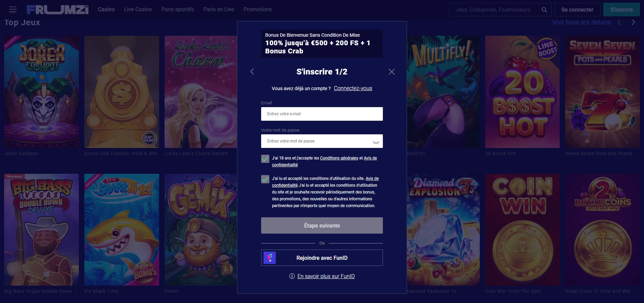Toggle password visibility eye icon

click(376, 142)
